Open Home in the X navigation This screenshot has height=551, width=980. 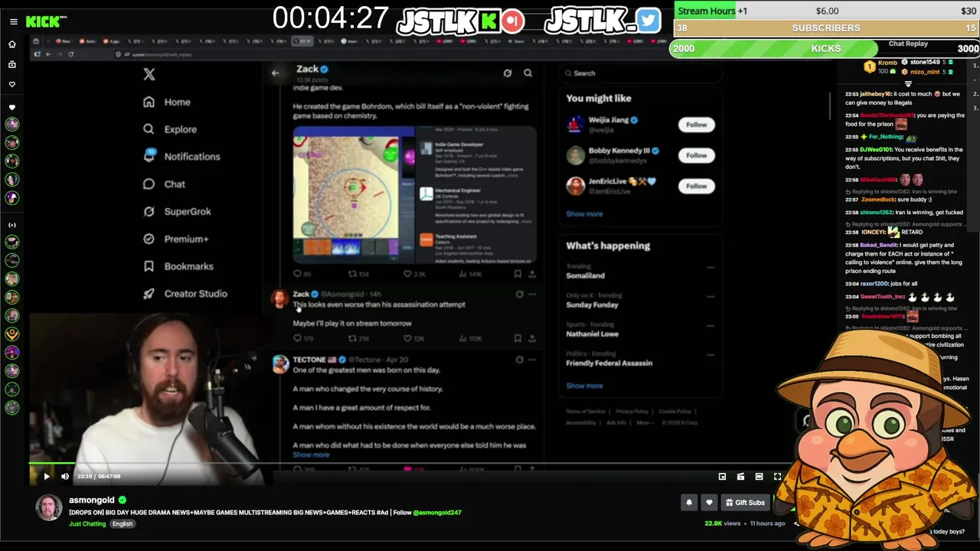(x=167, y=102)
